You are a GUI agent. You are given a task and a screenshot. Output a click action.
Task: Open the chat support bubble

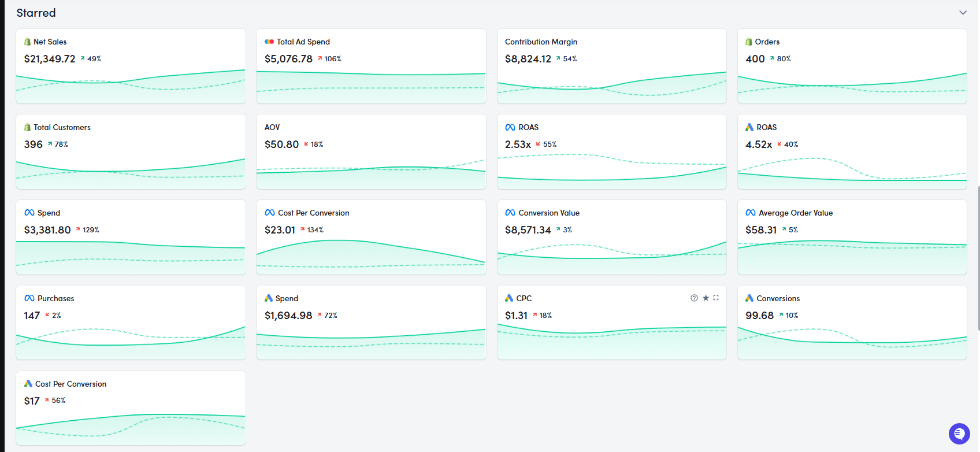click(959, 434)
